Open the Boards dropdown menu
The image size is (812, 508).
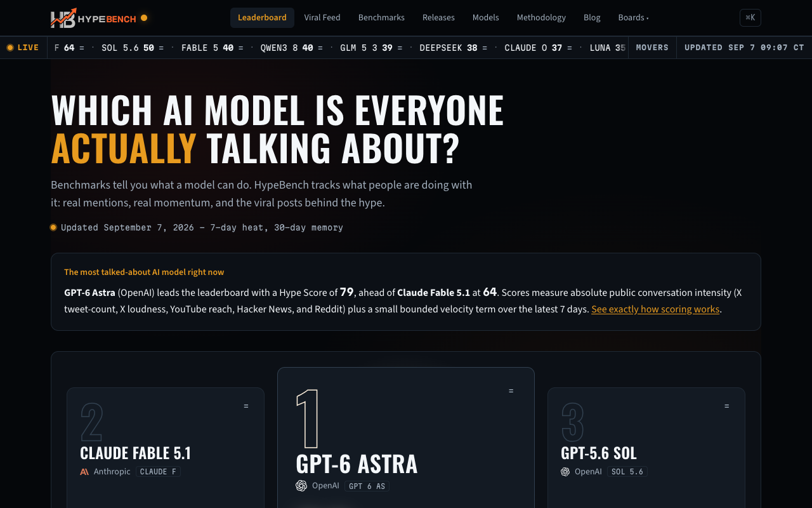(x=633, y=18)
